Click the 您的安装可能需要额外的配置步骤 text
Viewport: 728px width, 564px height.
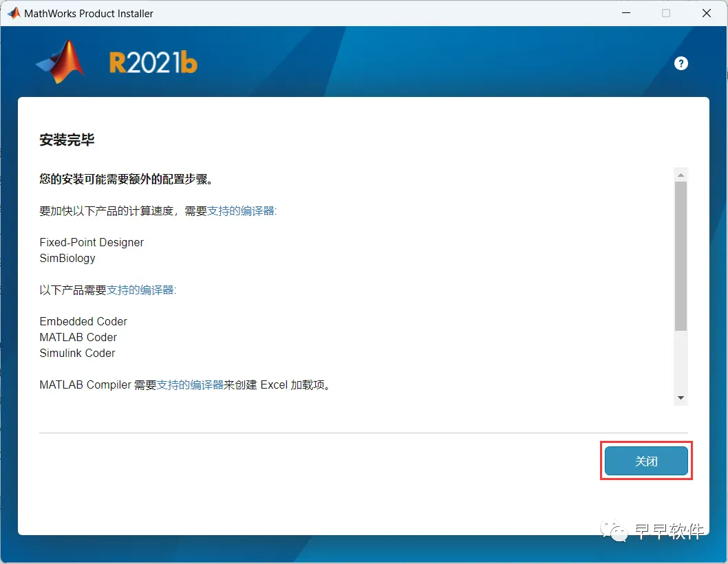[127, 179]
